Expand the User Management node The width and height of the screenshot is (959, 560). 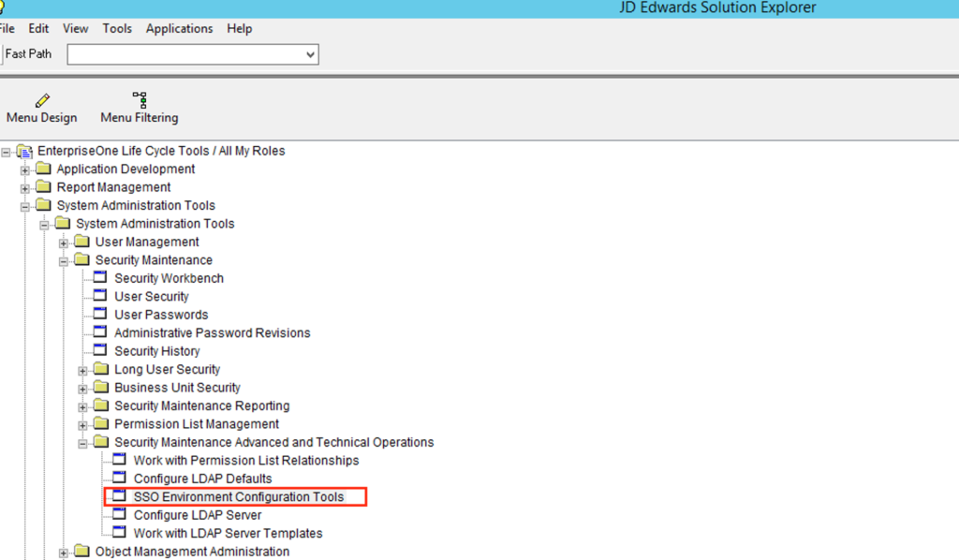pos(64,243)
